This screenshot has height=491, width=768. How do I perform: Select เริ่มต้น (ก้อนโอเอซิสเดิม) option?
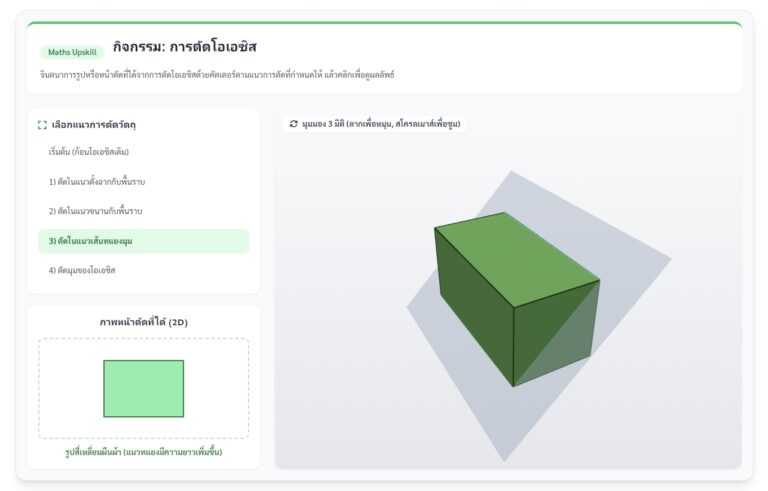(144, 152)
